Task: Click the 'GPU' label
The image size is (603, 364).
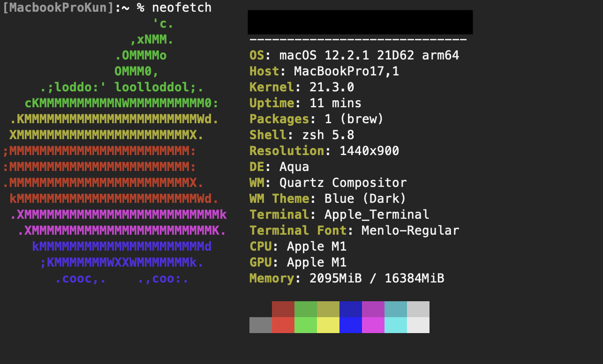Action: [x=261, y=262]
